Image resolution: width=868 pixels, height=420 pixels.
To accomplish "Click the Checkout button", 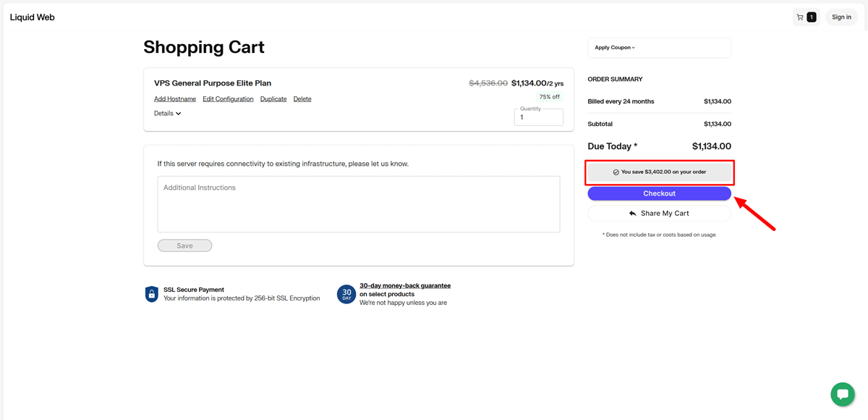I will pyautogui.click(x=659, y=193).
